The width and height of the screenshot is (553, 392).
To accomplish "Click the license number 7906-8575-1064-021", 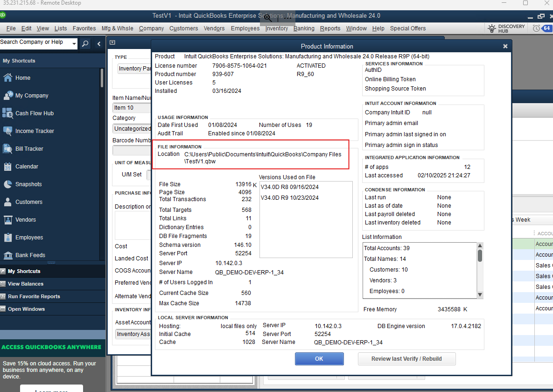I will coord(239,66).
